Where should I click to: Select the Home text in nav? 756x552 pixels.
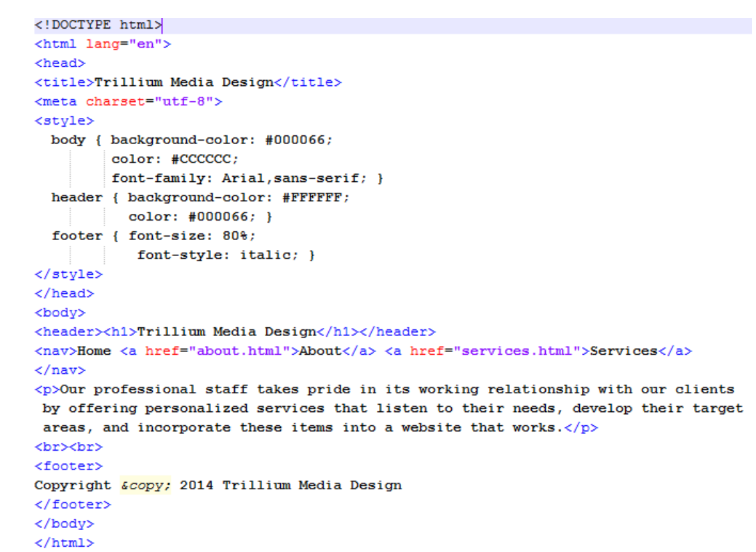coord(94,351)
